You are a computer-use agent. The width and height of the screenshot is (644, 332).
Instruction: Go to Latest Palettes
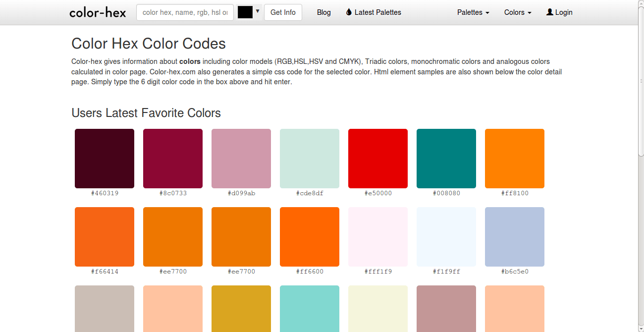point(377,12)
